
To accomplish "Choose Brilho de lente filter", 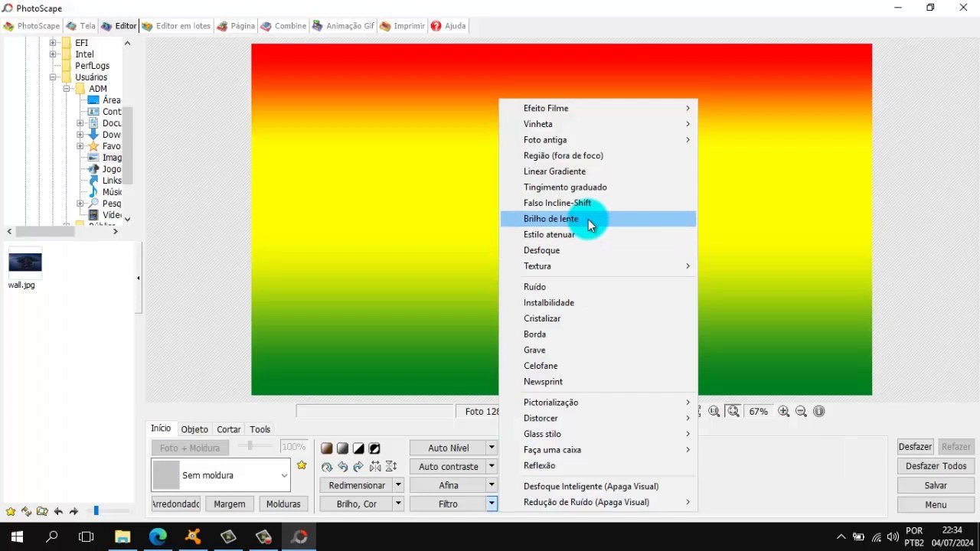I will pos(598,219).
